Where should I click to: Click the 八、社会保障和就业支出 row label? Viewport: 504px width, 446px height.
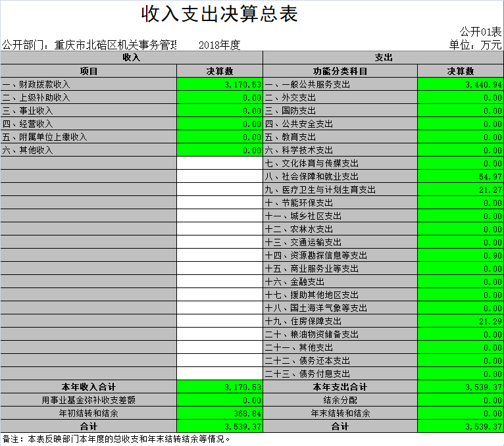click(311, 177)
